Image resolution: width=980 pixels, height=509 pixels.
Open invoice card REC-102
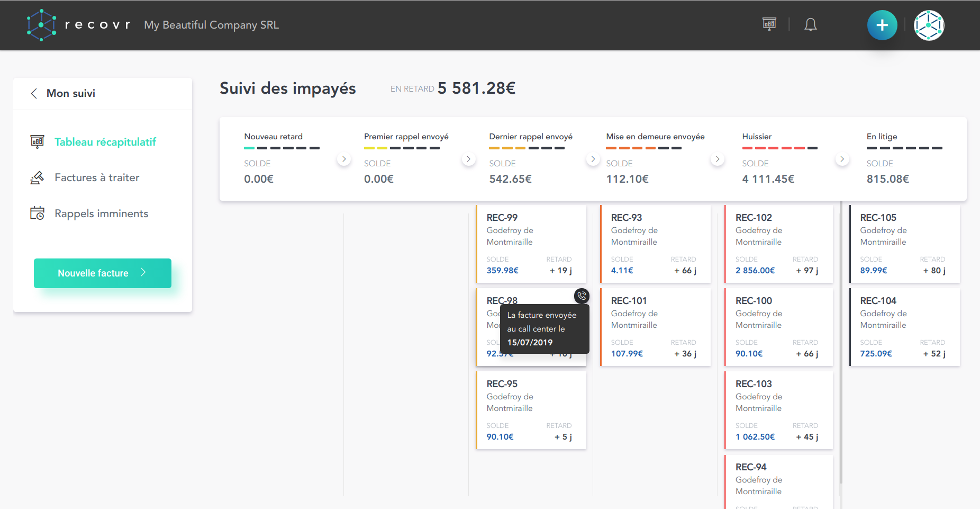coord(779,244)
